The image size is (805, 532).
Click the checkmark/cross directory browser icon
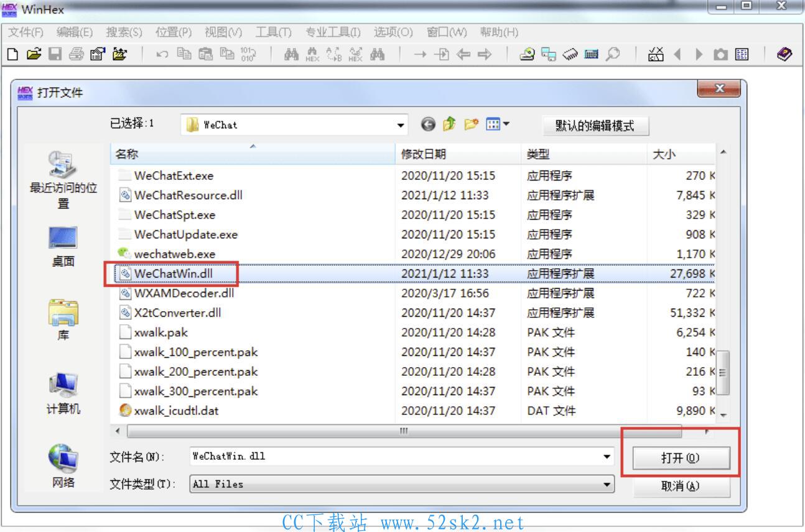(657, 55)
